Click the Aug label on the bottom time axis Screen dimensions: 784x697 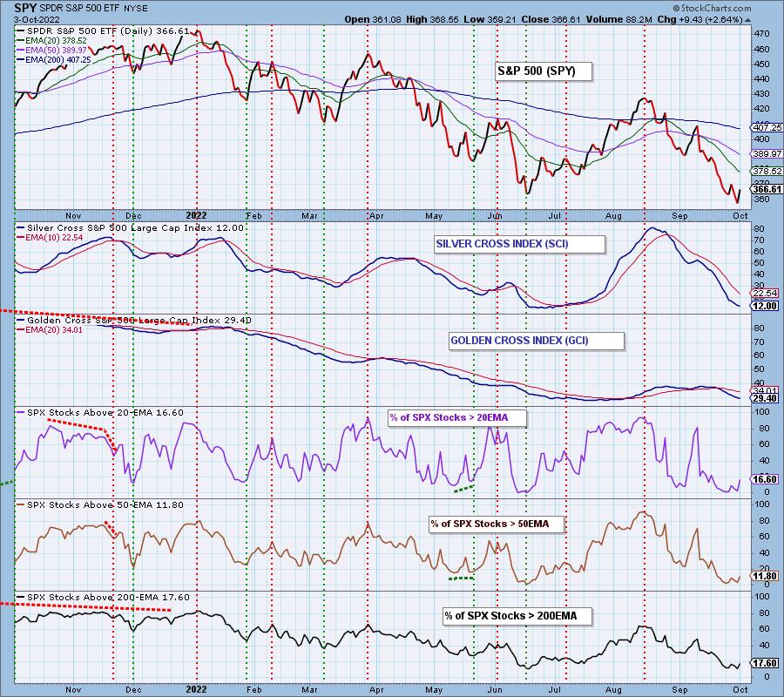click(x=613, y=690)
